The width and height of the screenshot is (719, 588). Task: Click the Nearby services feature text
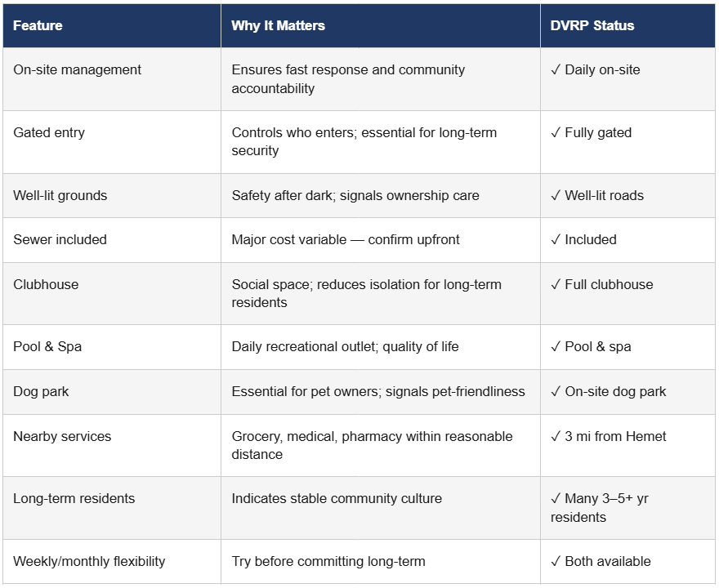pyautogui.click(x=62, y=437)
